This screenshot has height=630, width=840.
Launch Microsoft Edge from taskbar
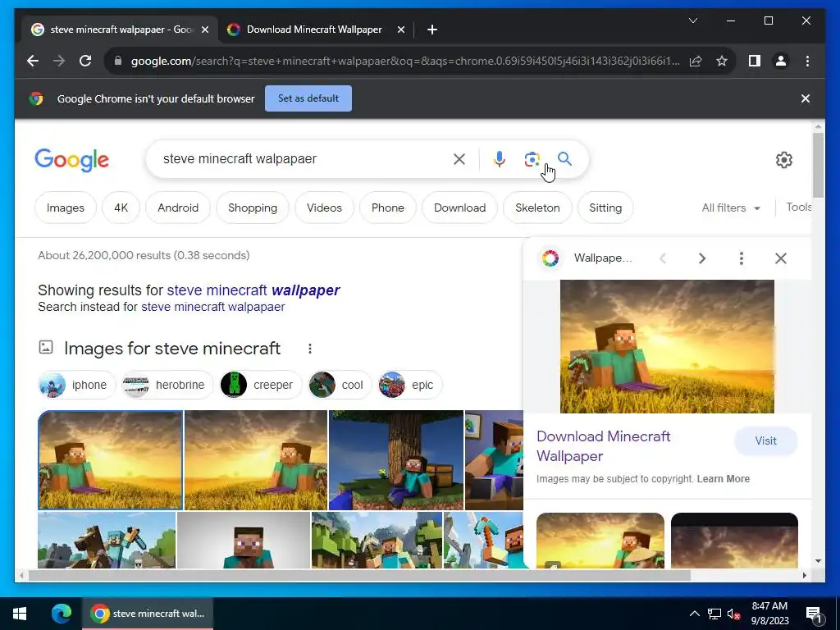pyautogui.click(x=61, y=614)
